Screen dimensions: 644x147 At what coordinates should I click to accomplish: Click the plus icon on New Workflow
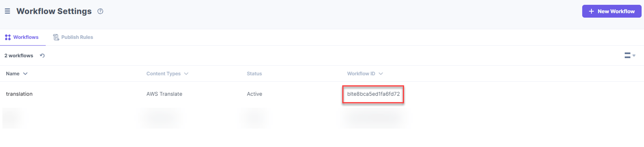(x=591, y=11)
